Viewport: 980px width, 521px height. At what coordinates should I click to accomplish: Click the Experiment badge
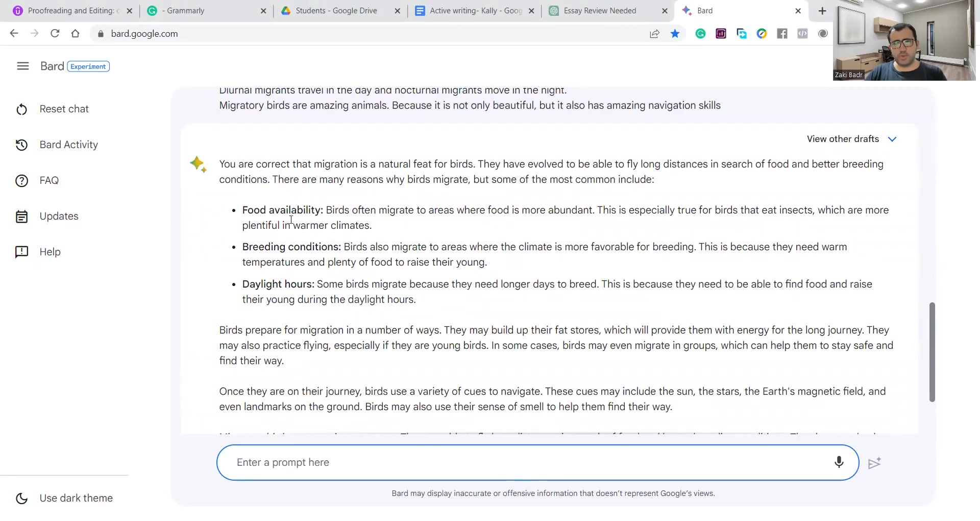[88, 66]
